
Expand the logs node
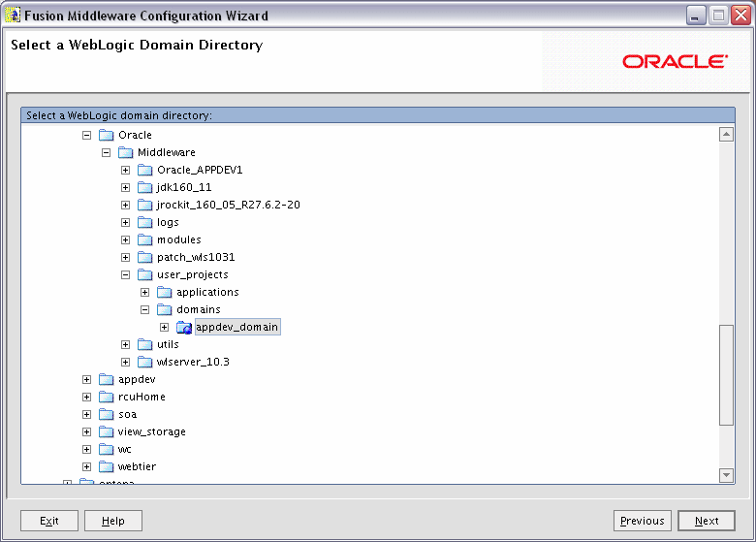(125, 222)
